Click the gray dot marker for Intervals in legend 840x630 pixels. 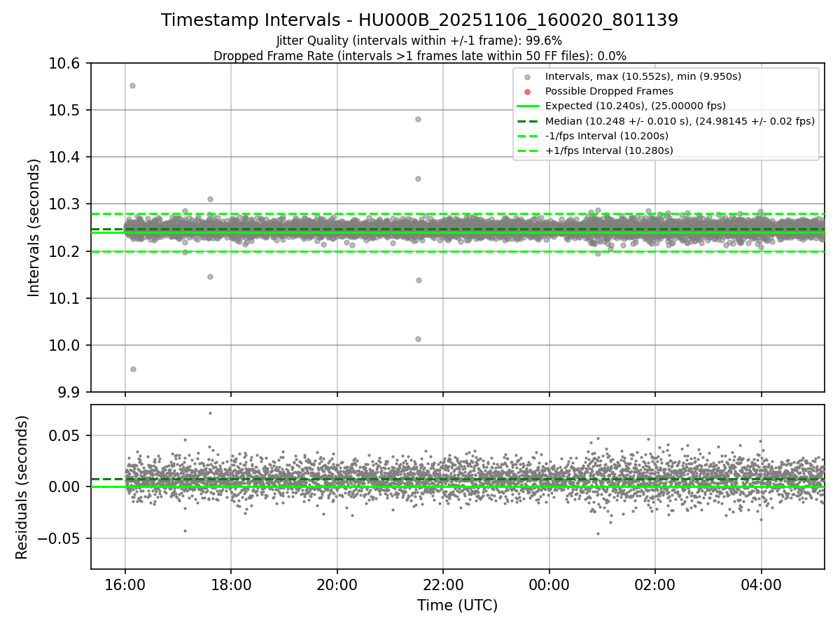528,77
